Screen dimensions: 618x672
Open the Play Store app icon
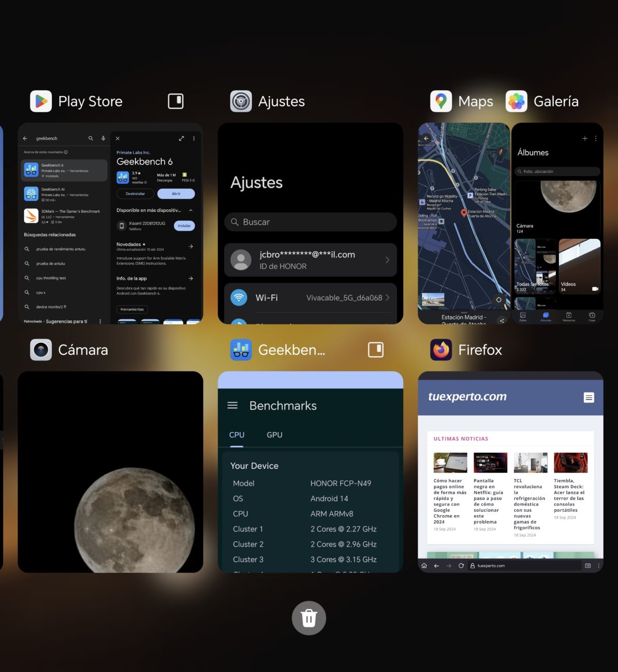tap(41, 101)
